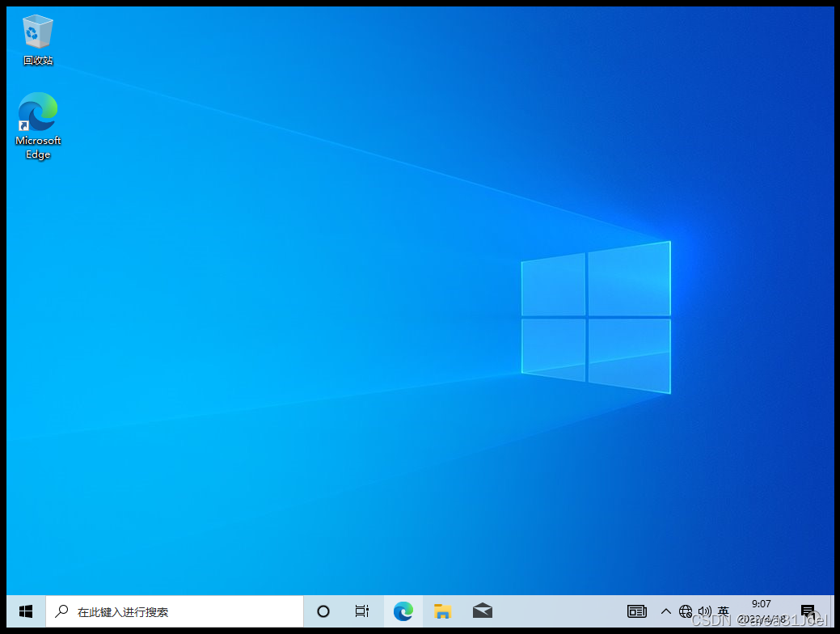The height and width of the screenshot is (634, 840).
Task: Switch input language indicator 英
Action: (x=724, y=611)
